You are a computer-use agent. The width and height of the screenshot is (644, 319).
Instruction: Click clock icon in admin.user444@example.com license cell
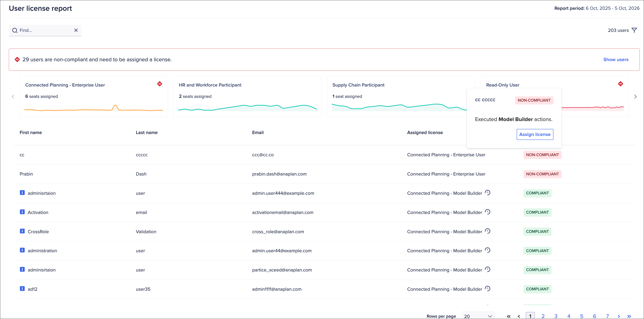coord(487,193)
